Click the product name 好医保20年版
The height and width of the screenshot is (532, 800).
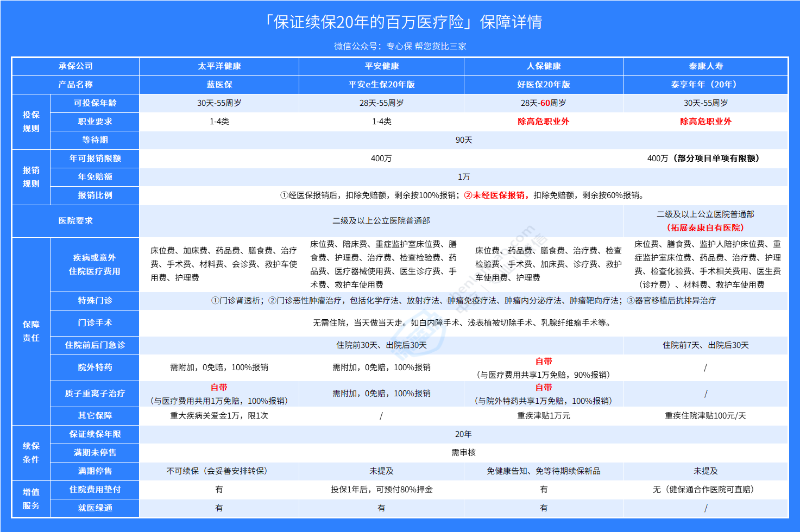click(x=544, y=85)
